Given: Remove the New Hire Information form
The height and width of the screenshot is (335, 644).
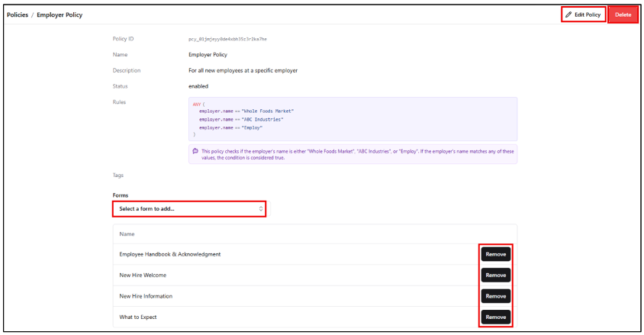Looking at the screenshot, I should (495, 296).
